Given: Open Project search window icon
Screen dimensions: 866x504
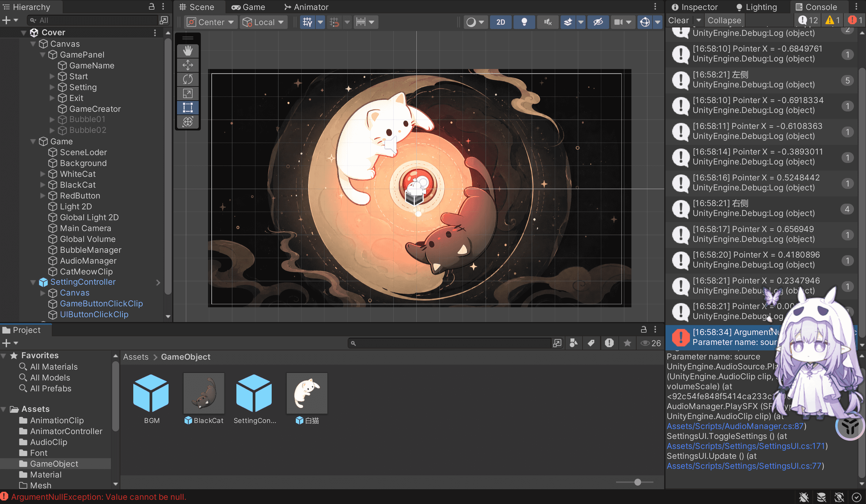Looking at the screenshot, I should (x=557, y=343).
